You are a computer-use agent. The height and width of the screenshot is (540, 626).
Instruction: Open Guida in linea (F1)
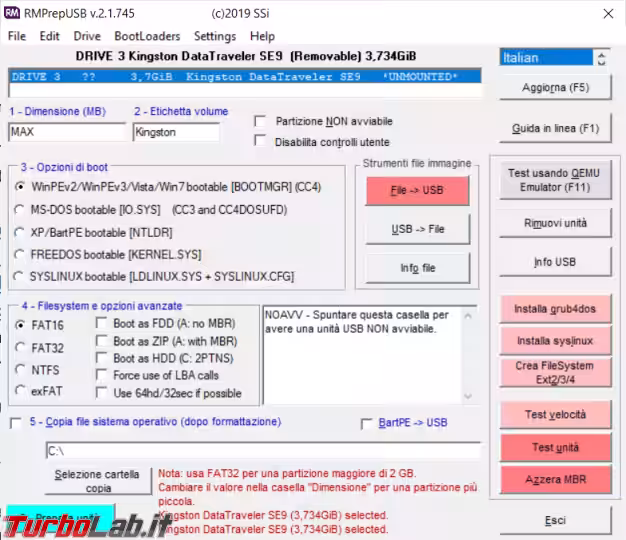[555, 128]
